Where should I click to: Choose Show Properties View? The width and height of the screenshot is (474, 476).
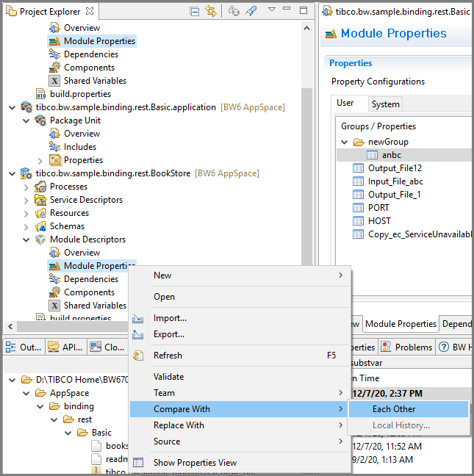pos(240,463)
